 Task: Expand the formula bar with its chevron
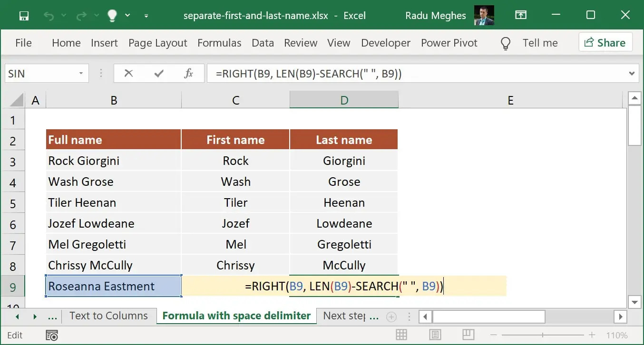click(x=633, y=73)
